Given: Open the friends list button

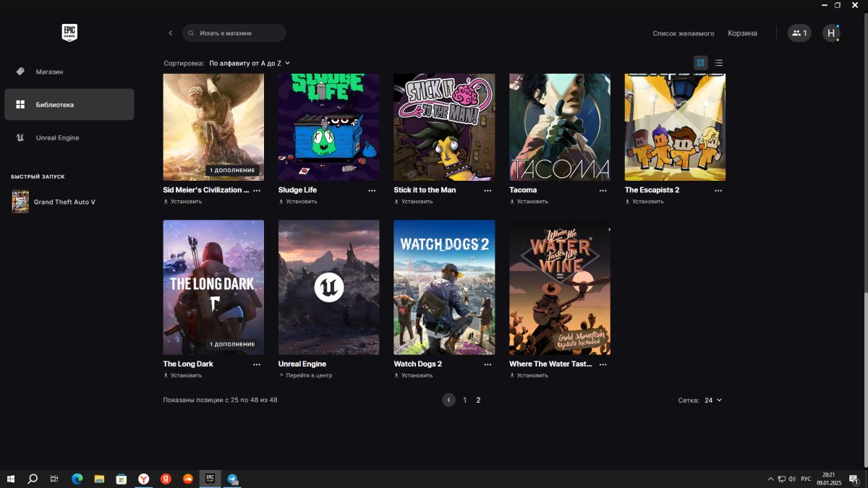Looking at the screenshot, I should point(799,33).
